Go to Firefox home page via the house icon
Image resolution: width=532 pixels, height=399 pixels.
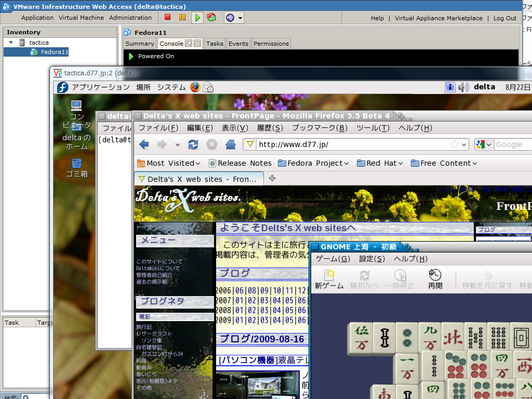click(230, 144)
